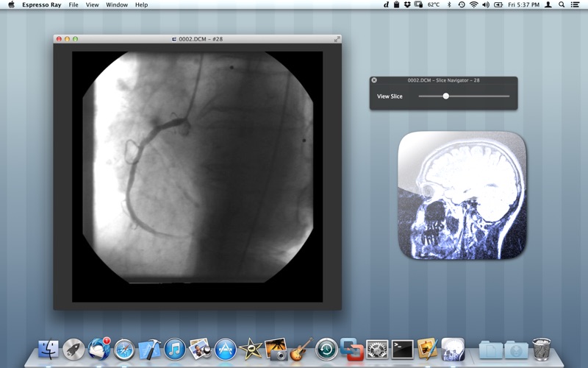Open Spotlight search magnifier

tap(562, 4)
